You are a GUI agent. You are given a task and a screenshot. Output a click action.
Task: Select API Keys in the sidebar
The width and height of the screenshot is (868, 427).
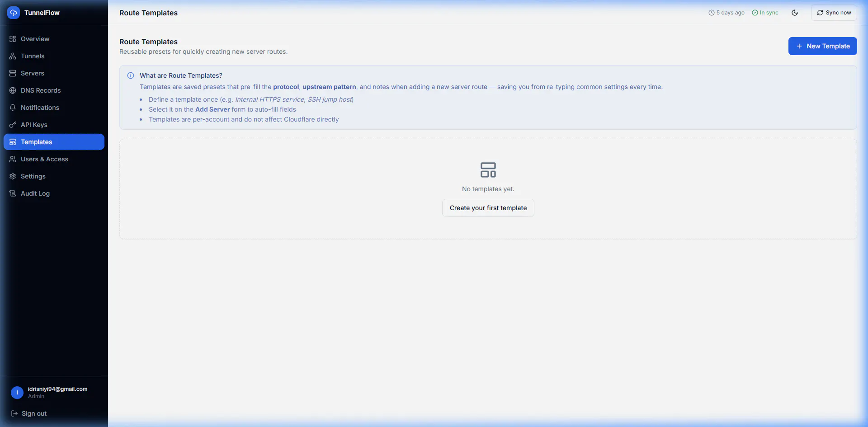(x=54, y=125)
